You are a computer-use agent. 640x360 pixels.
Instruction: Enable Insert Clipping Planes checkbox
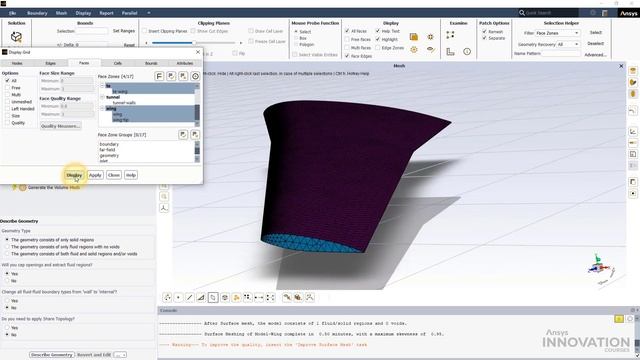144,31
